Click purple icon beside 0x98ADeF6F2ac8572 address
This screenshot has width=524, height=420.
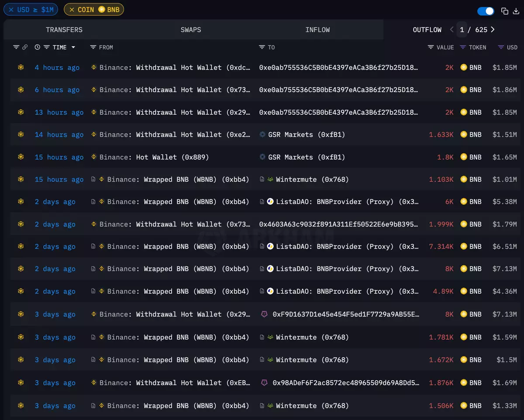pyautogui.click(x=264, y=383)
